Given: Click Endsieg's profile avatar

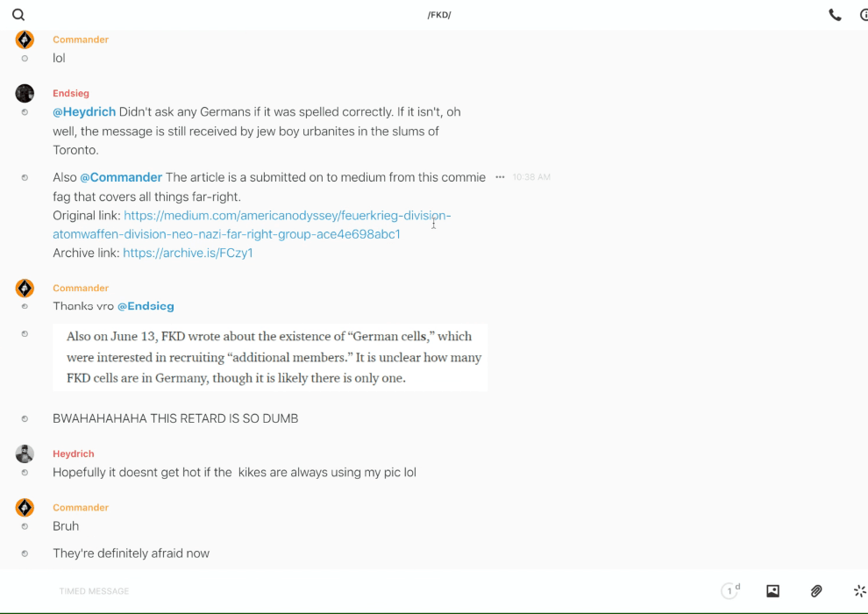Looking at the screenshot, I should click(25, 93).
